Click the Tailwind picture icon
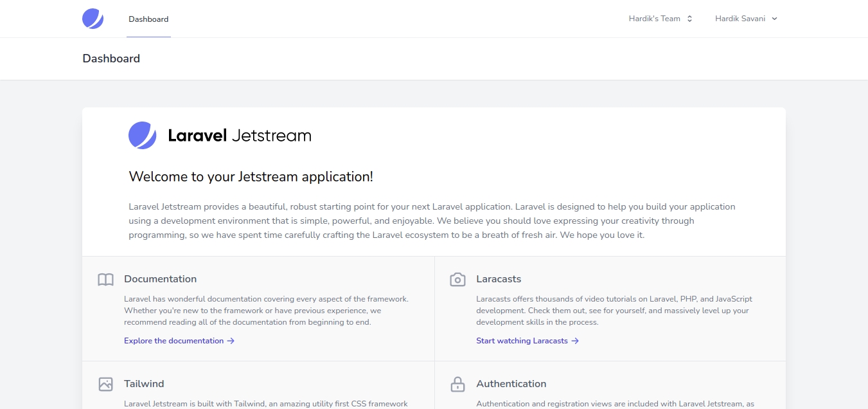This screenshot has height=409, width=868. 105,385
